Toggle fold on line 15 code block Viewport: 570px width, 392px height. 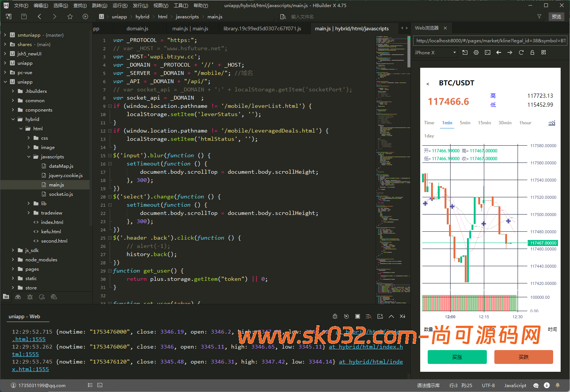tap(110, 155)
